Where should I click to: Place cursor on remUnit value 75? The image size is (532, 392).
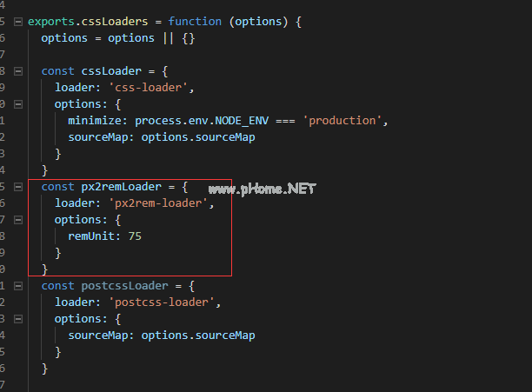(134, 236)
